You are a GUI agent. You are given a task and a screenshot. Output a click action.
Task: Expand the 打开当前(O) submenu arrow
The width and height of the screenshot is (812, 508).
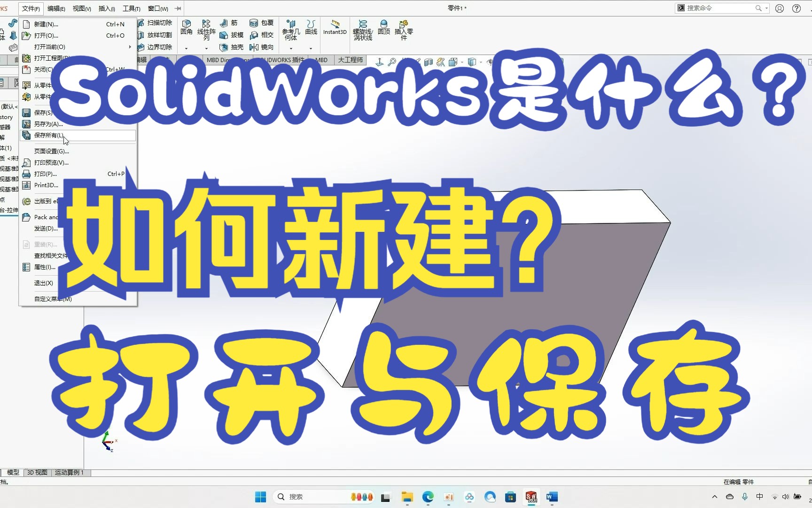[x=130, y=47]
